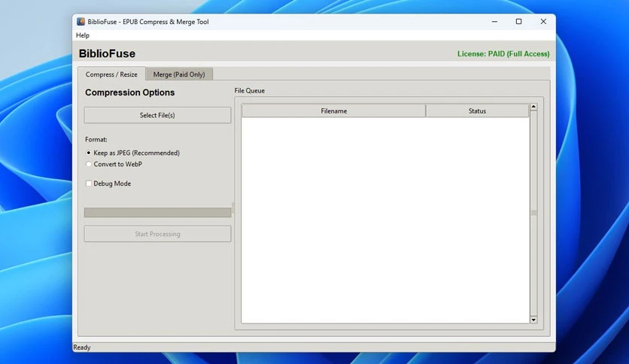Click the Status column header

click(477, 111)
